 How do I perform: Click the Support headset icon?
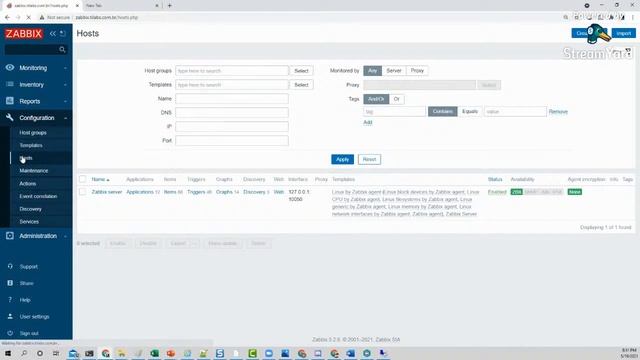pyautogui.click(x=10, y=267)
